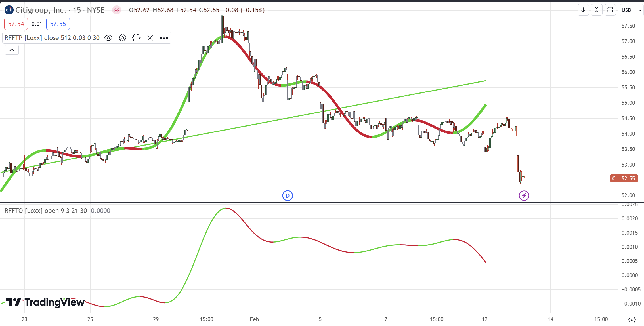Open time axis settings gear icon
This screenshot has height=326, width=644.
[632, 320]
